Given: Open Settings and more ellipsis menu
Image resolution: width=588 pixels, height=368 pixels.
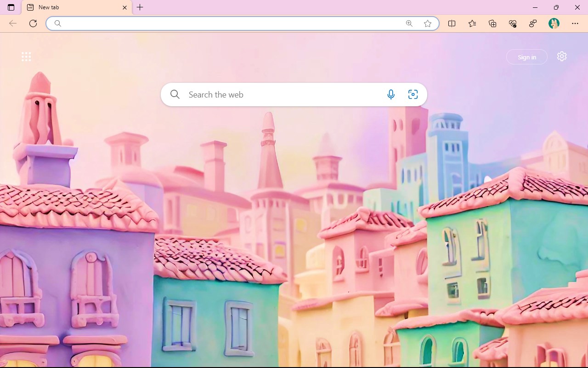Looking at the screenshot, I should tap(575, 23).
